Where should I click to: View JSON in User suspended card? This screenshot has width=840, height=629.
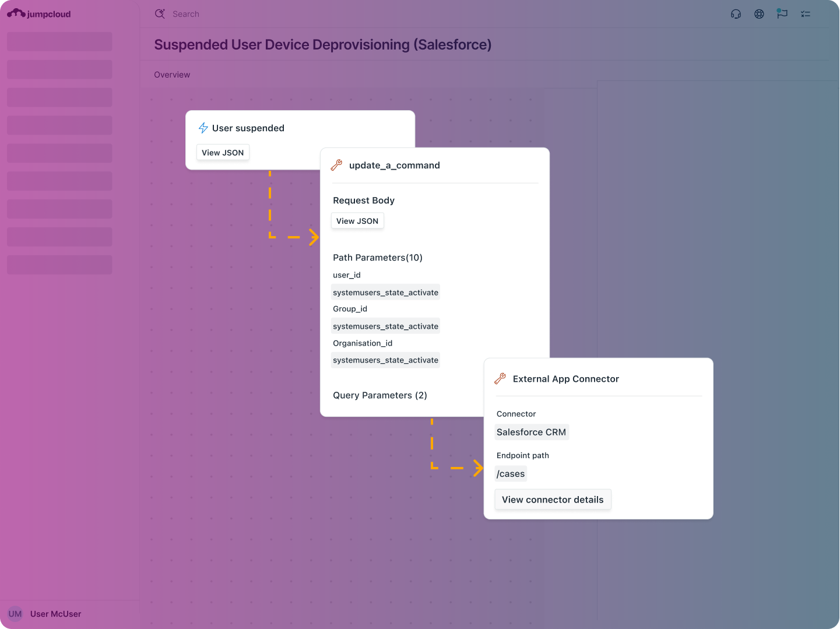click(x=223, y=152)
